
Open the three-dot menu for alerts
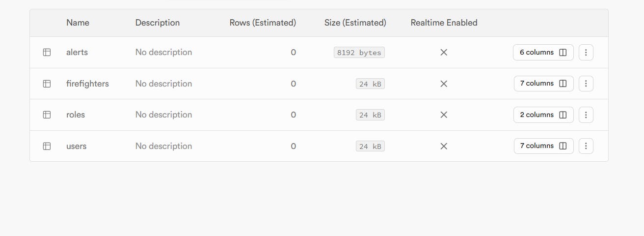586,52
